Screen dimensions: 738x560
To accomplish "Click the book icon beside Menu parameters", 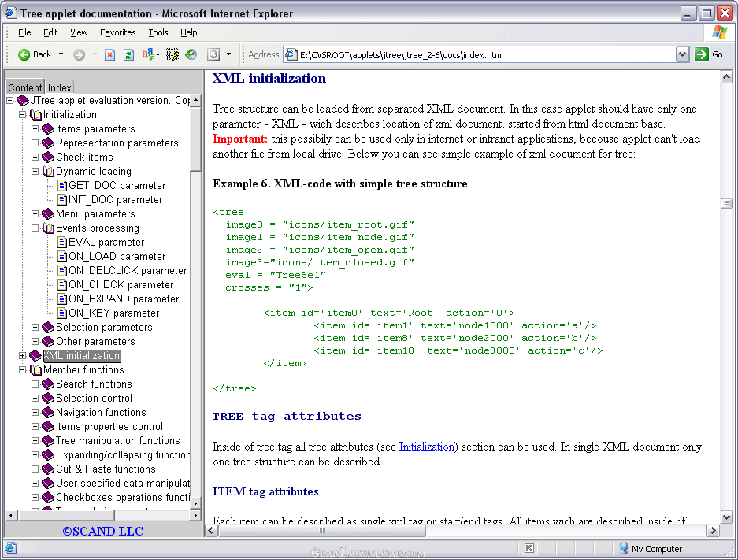I will [x=48, y=214].
